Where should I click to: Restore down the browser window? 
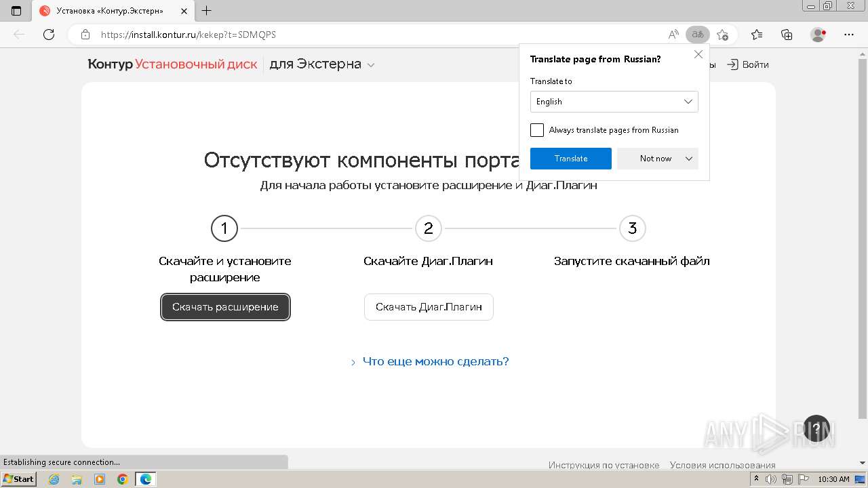click(x=828, y=6)
